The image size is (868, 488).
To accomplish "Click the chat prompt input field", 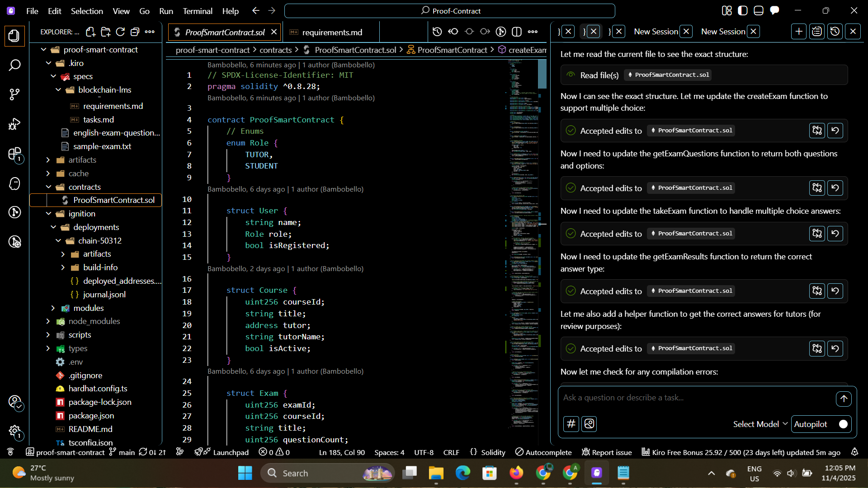I will click(696, 398).
